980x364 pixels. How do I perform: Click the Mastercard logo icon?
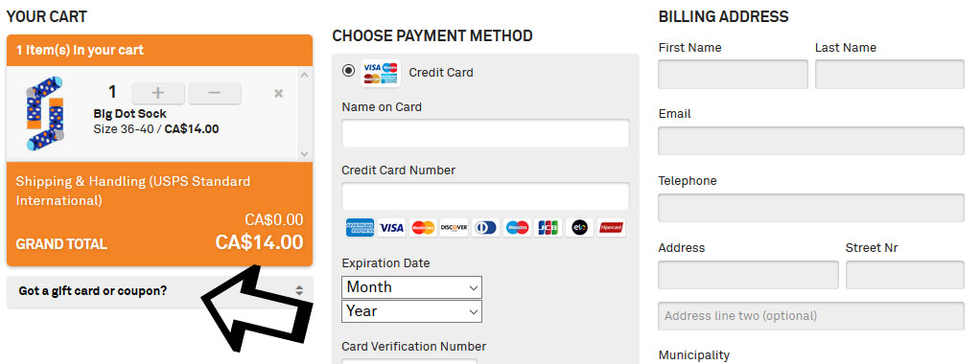tap(423, 228)
